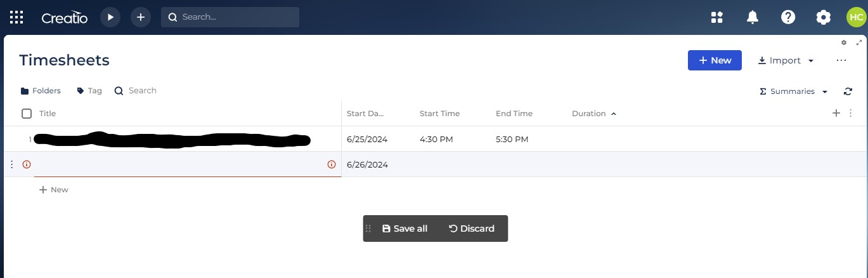Open the marketplace apps icon
868x278 pixels.
717,17
